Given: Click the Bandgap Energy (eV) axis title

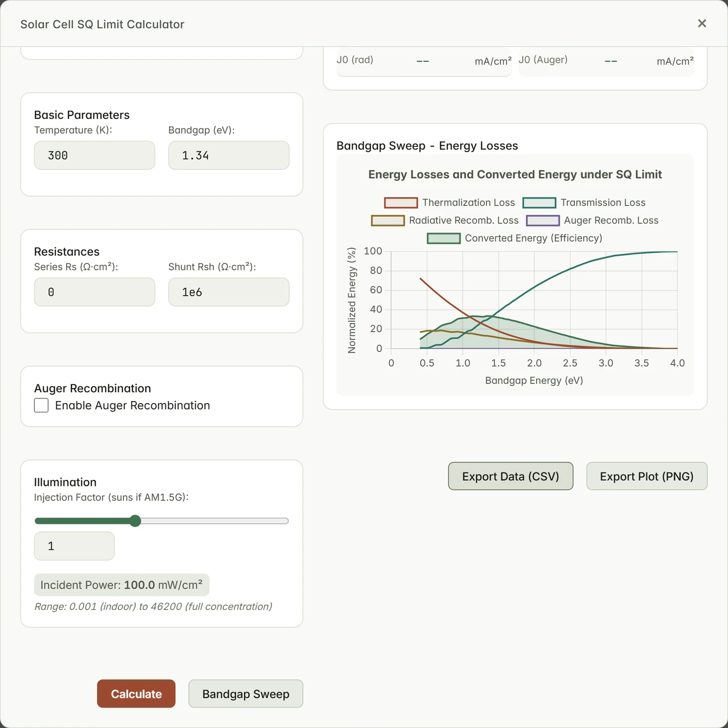Looking at the screenshot, I should [x=534, y=380].
